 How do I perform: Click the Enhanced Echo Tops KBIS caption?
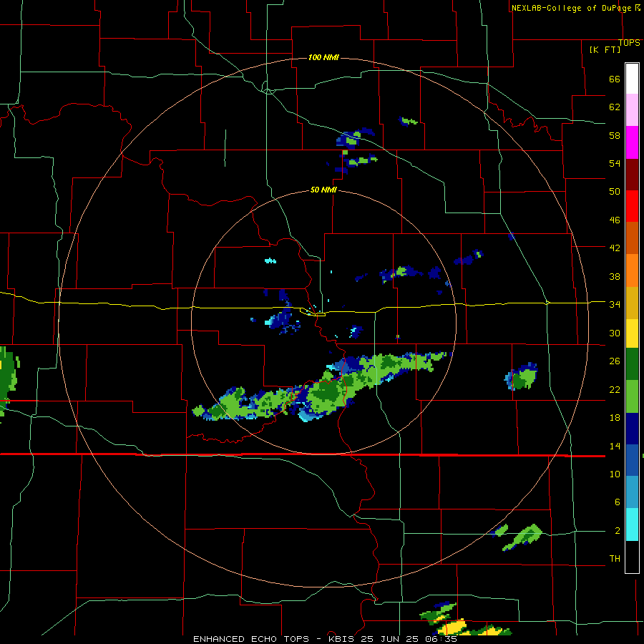click(x=325, y=639)
